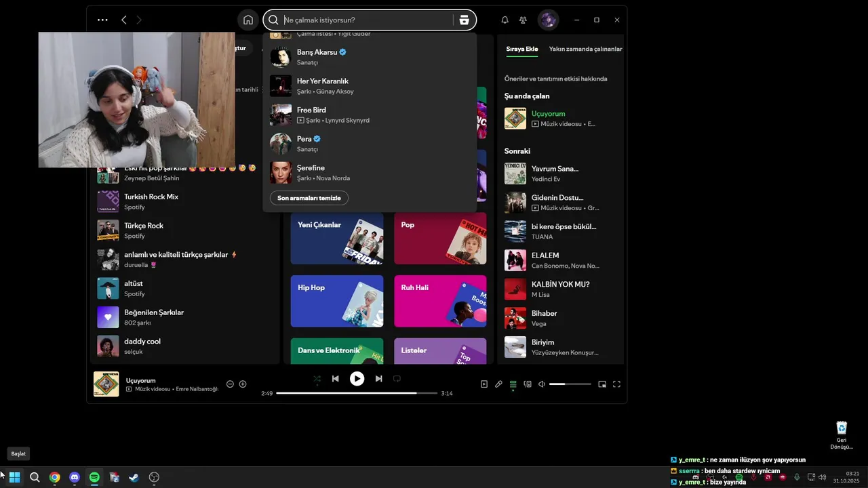The image size is (868, 488).
Task: Open the miniplayer icon
Action: click(602, 384)
